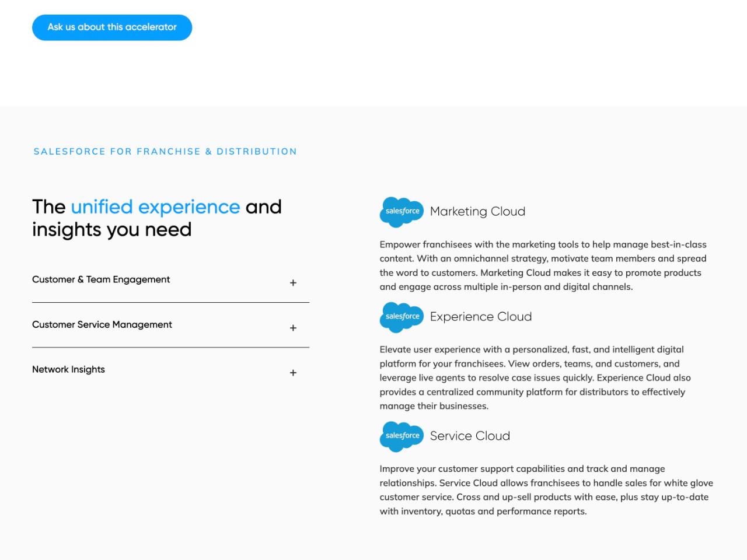Image resolution: width=747 pixels, height=560 pixels.
Task: Click the blue "unified experience" heading text
Action: (155, 207)
